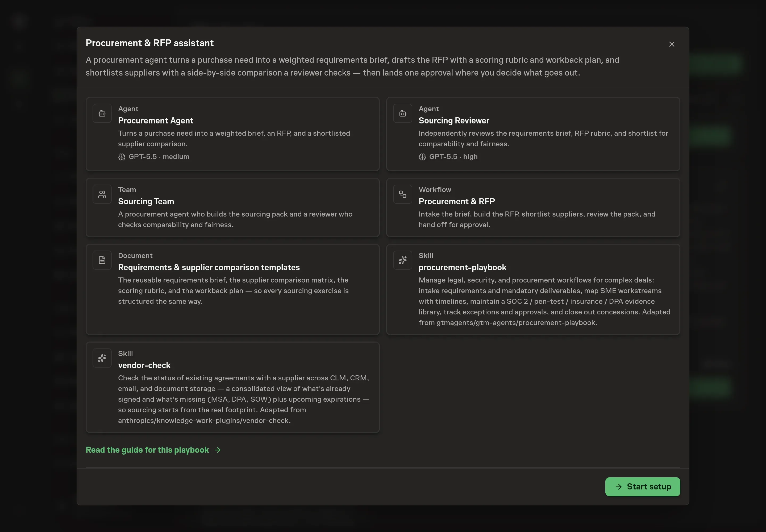Click the comparison templates description text
This screenshot has width=766, height=532.
233,291
